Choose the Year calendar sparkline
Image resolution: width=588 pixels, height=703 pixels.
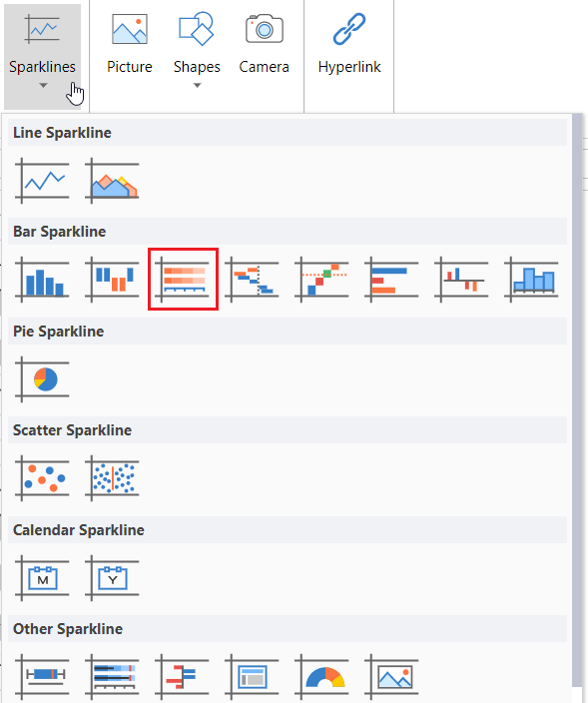pyautogui.click(x=112, y=577)
